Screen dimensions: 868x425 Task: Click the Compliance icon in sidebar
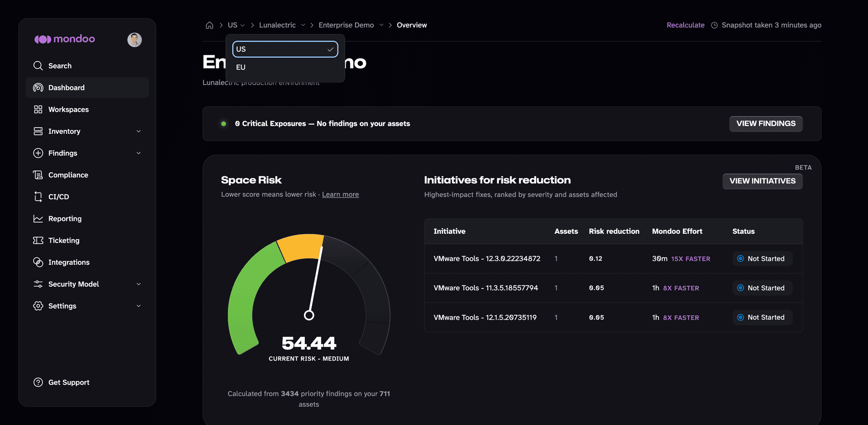38,175
